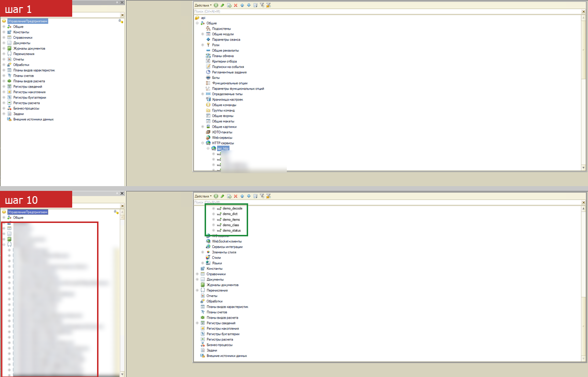588x377 pixels.
Task: Open the Действия menu in the upper toolbar
Action: pos(203,5)
